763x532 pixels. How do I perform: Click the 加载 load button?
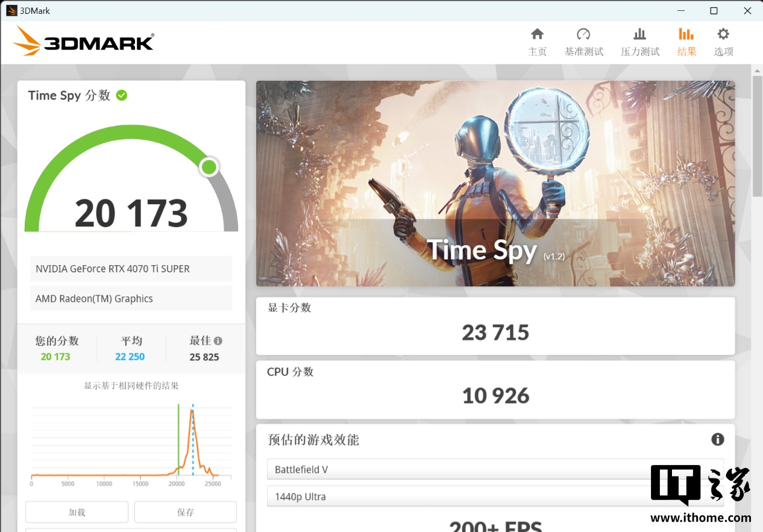click(77, 512)
